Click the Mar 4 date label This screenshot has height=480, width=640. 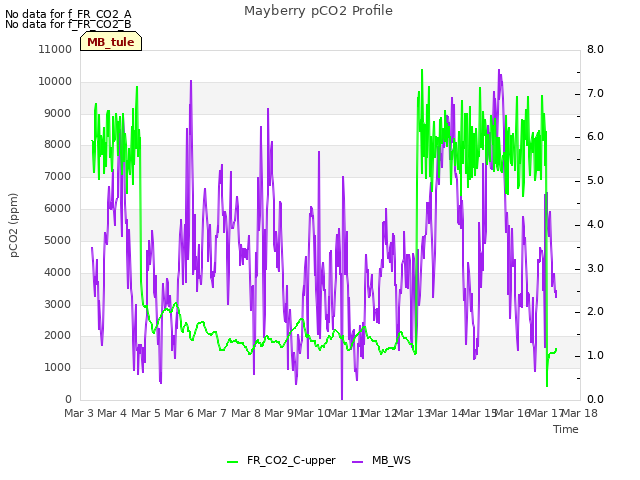click(x=112, y=413)
